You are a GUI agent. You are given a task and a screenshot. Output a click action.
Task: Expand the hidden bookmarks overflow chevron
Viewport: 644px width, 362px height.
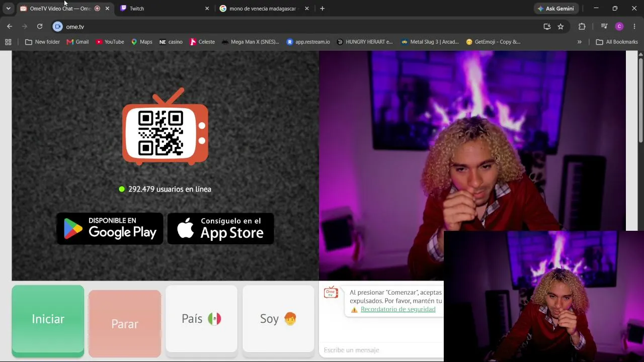580,42
